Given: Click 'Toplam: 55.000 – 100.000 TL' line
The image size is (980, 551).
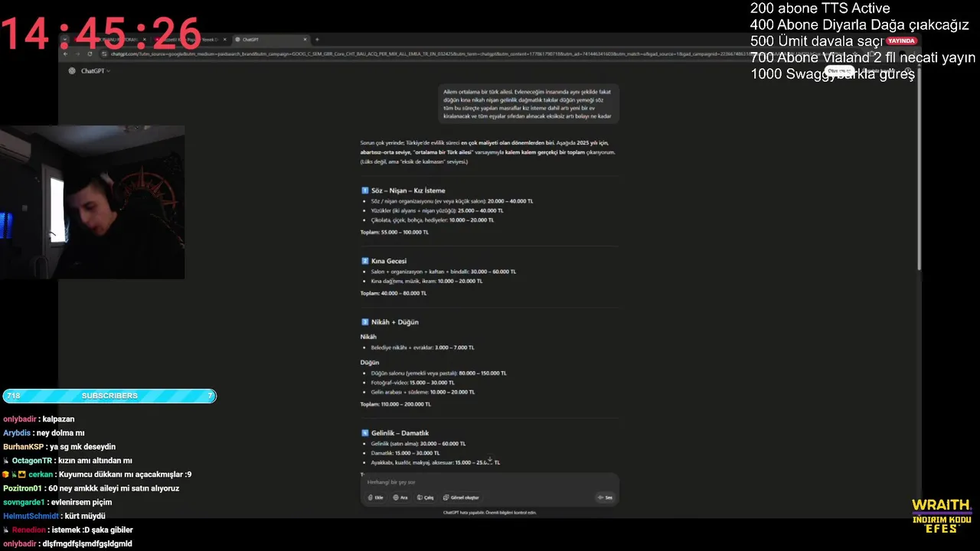Looking at the screenshot, I should [x=394, y=232].
